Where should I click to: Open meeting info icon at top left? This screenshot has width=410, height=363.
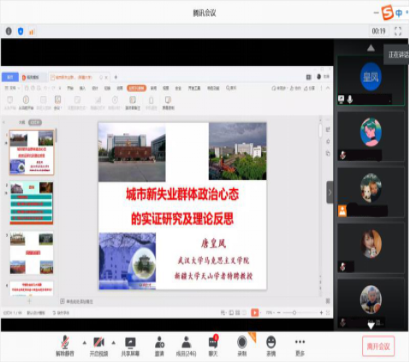coord(9,31)
